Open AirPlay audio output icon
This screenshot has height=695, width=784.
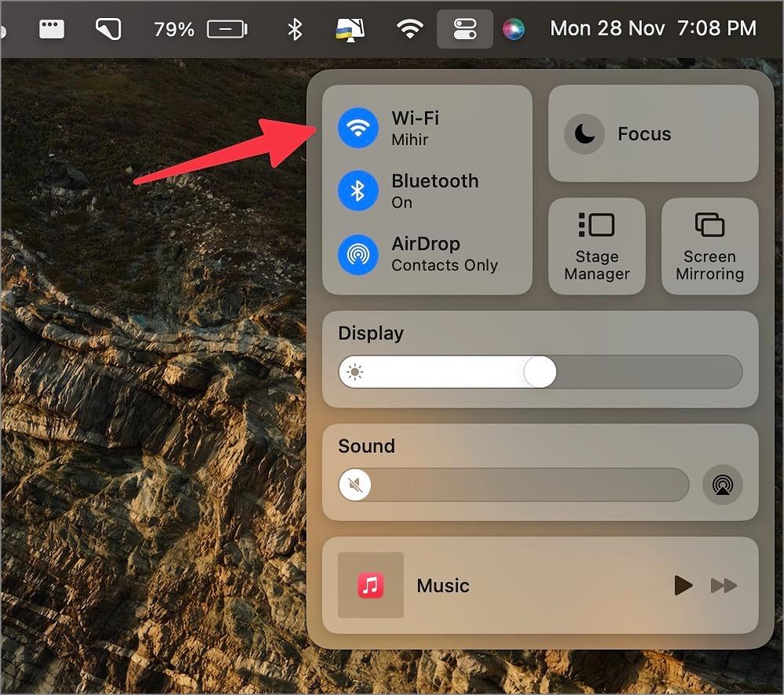pos(723,485)
